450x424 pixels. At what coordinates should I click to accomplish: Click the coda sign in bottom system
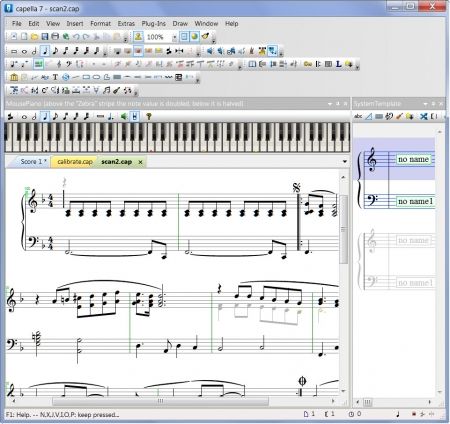302,381
